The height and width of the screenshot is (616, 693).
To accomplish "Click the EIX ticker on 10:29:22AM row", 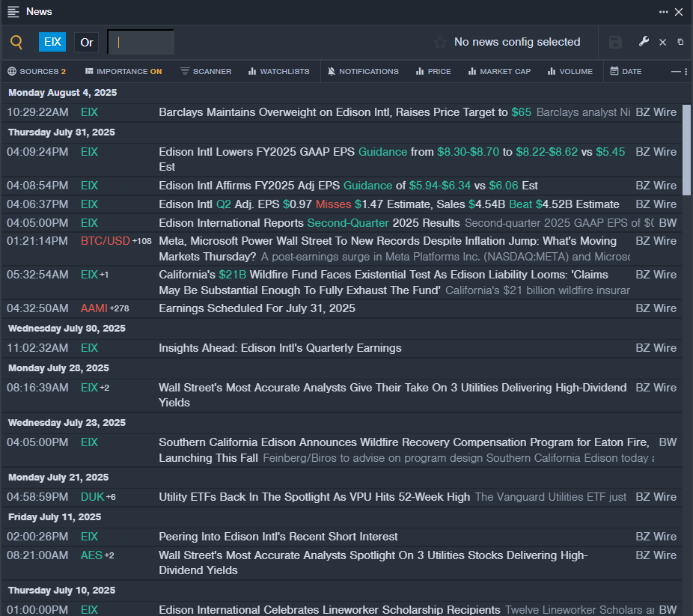I will [x=89, y=112].
